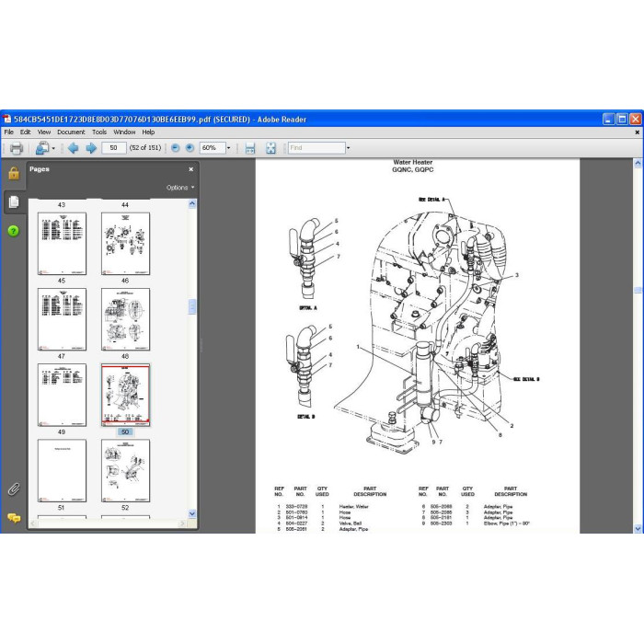Open the Document menu
The width and height of the screenshot is (644, 644).
(x=71, y=132)
